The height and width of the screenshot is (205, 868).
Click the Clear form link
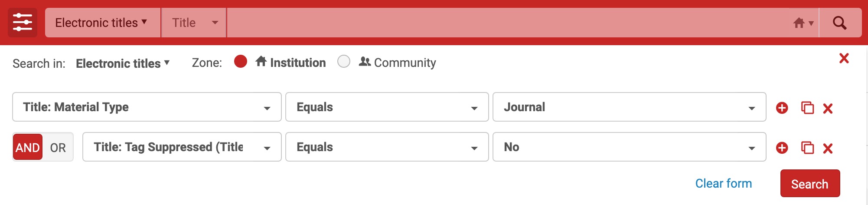tap(724, 183)
